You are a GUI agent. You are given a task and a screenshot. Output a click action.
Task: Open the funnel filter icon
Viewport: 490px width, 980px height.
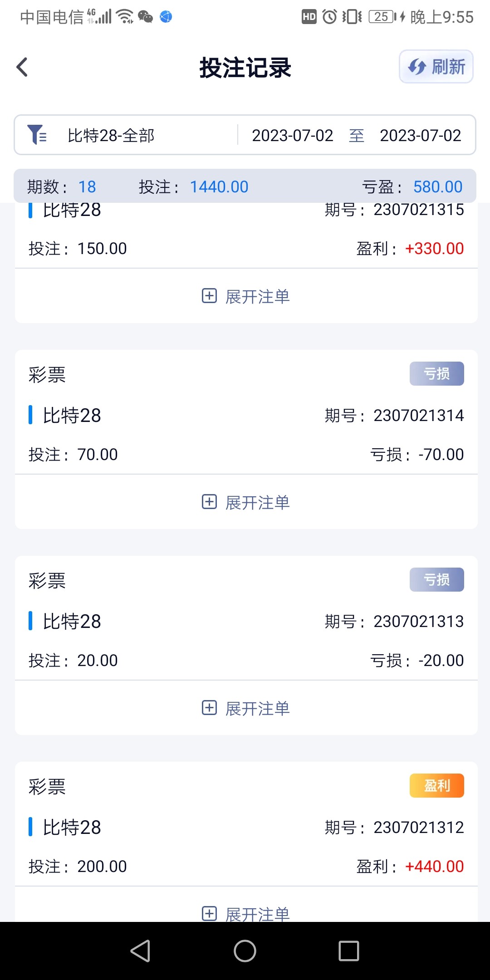coord(37,135)
